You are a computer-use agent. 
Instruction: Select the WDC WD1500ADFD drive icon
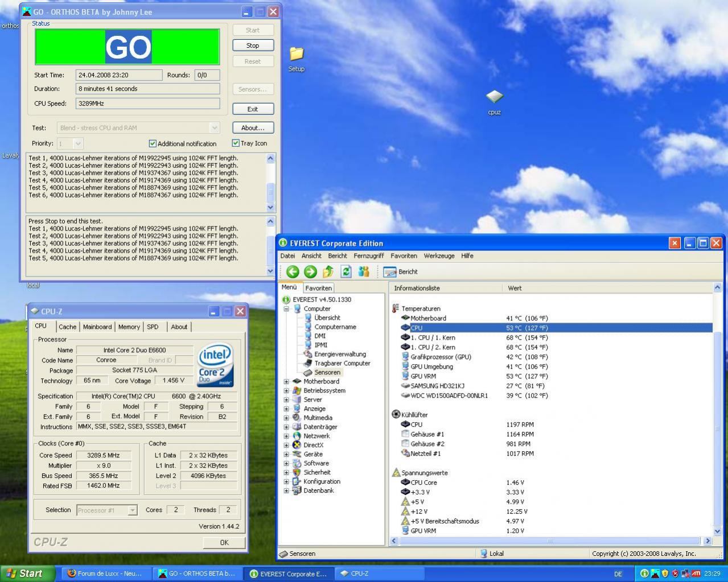405,395
